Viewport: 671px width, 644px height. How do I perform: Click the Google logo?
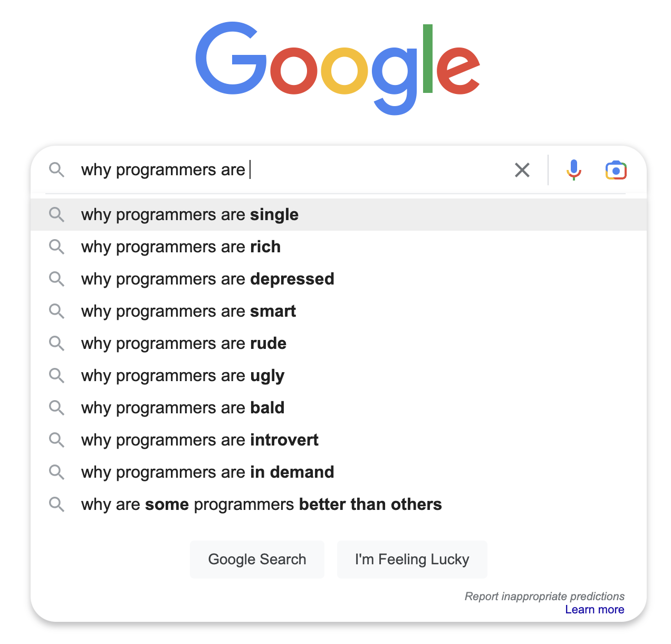click(x=338, y=68)
